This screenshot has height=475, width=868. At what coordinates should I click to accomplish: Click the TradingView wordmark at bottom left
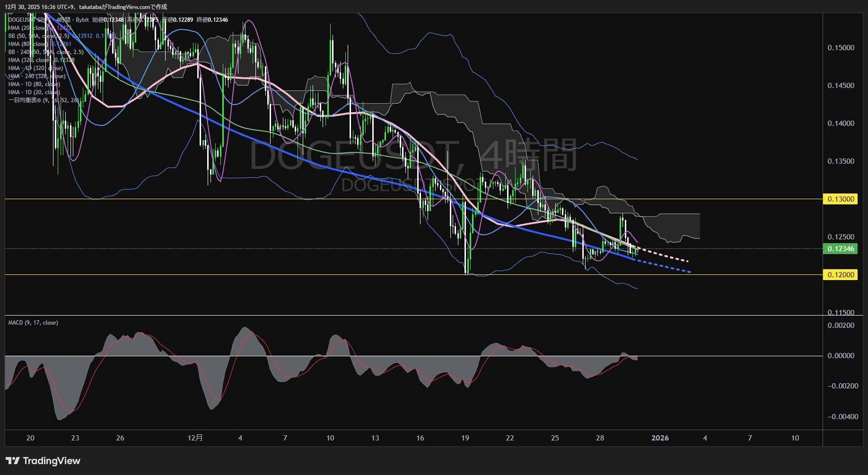(x=52, y=461)
